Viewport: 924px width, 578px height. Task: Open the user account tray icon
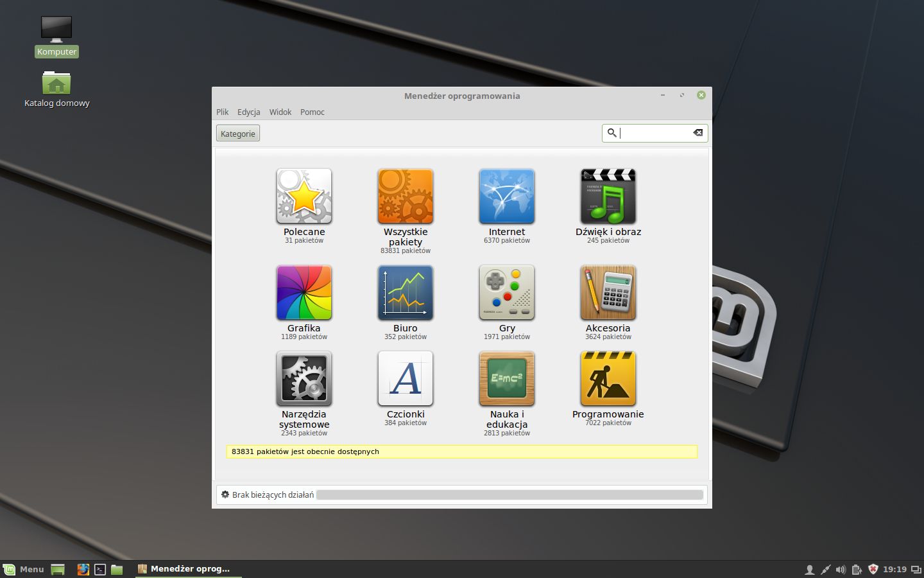tap(810, 569)
